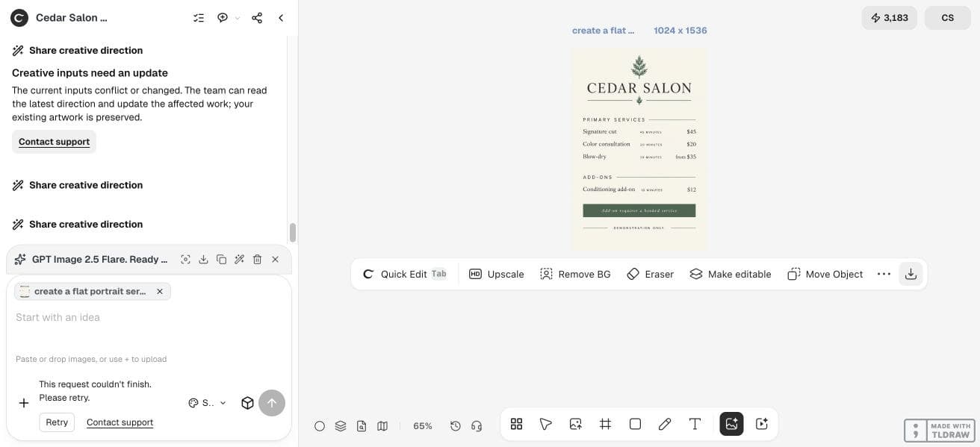Click Upscale in the image toolbar
980x447 pixels.
tap(496, 274)
